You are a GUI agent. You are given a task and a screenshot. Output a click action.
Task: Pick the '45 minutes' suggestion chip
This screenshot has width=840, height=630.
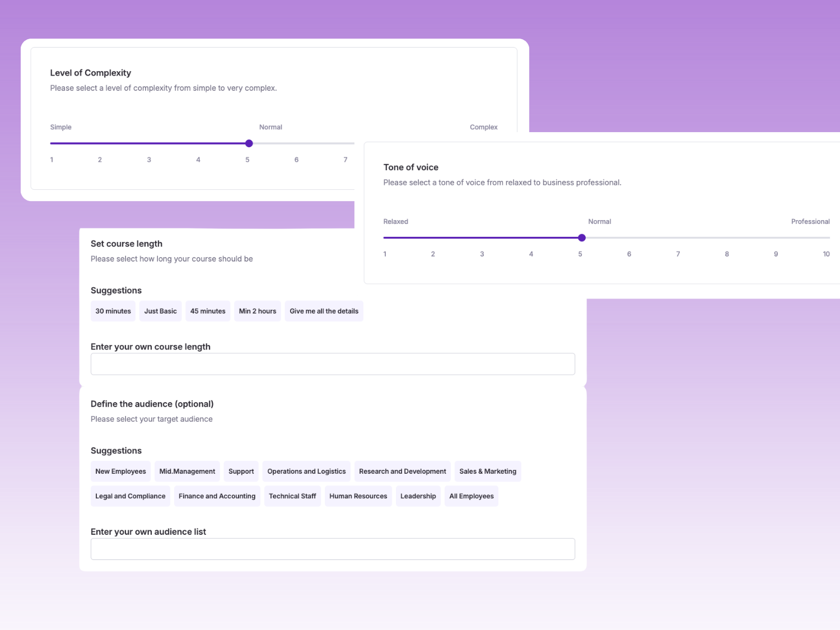coord(208,311)
